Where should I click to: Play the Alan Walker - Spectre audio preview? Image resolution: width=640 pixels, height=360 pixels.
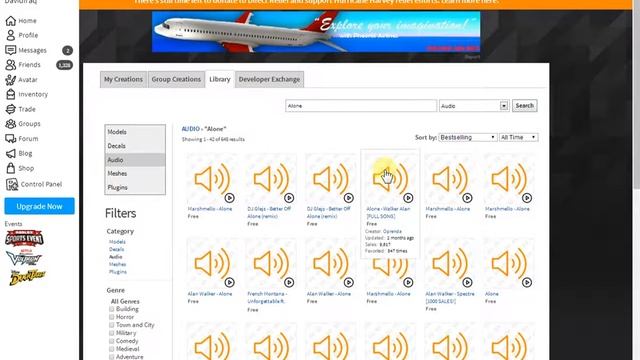tap(467, 282)
